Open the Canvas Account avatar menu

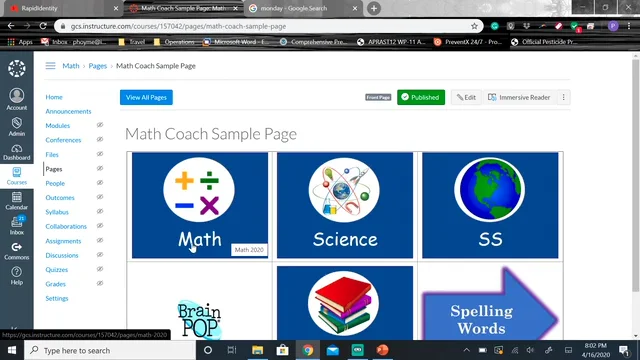coord(17,99)
